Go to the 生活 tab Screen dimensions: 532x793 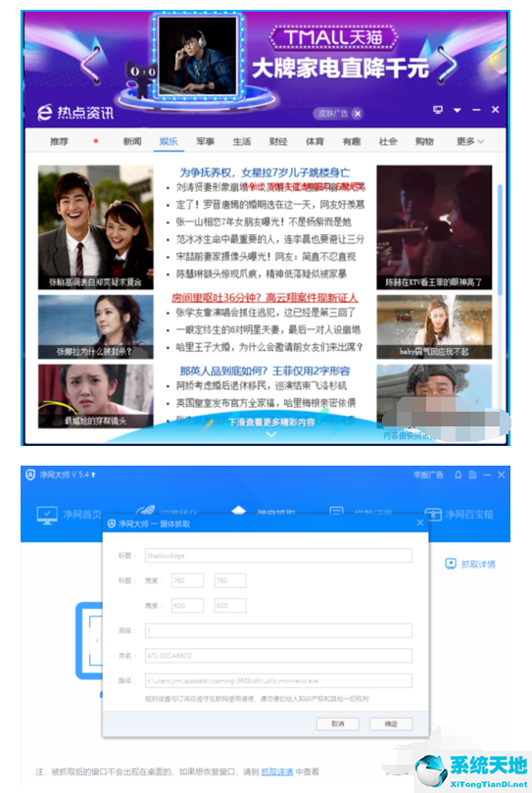242,141
